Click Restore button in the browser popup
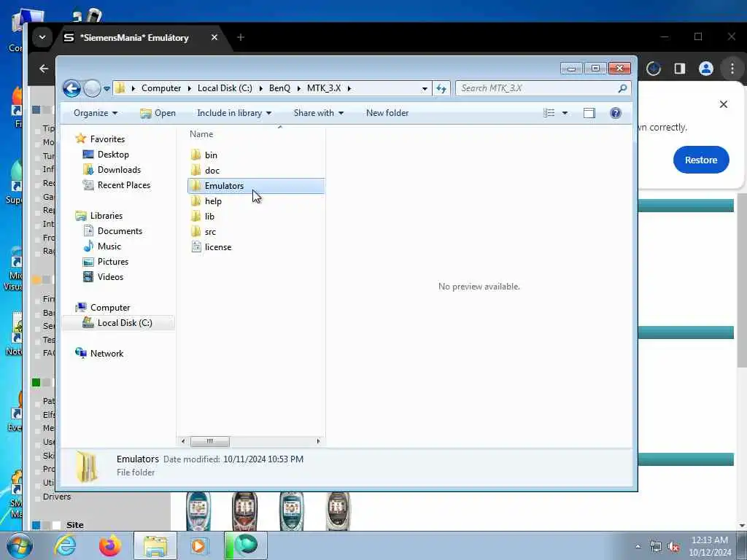The height and width of the screenshot is (560, 747). click(701, 160)
